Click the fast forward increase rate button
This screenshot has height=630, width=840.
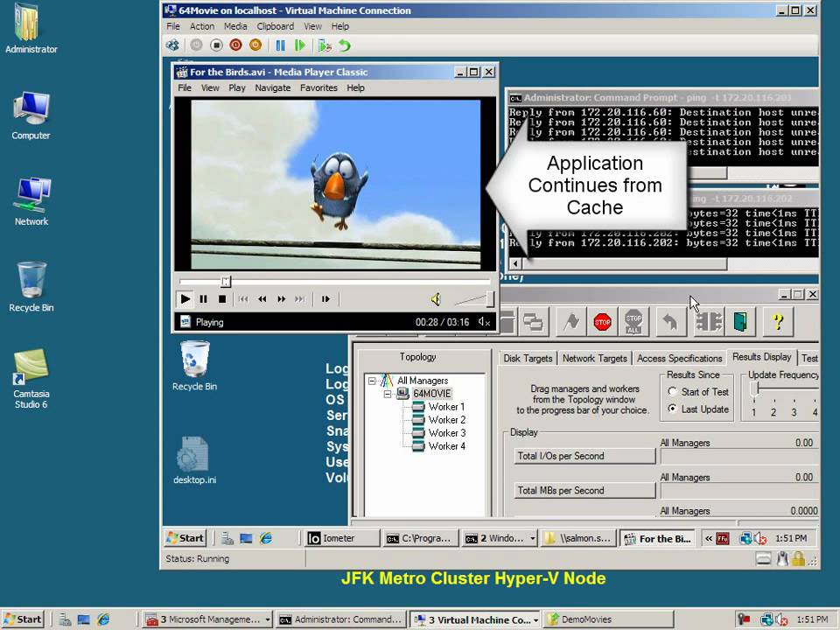(x=281, y=299)
